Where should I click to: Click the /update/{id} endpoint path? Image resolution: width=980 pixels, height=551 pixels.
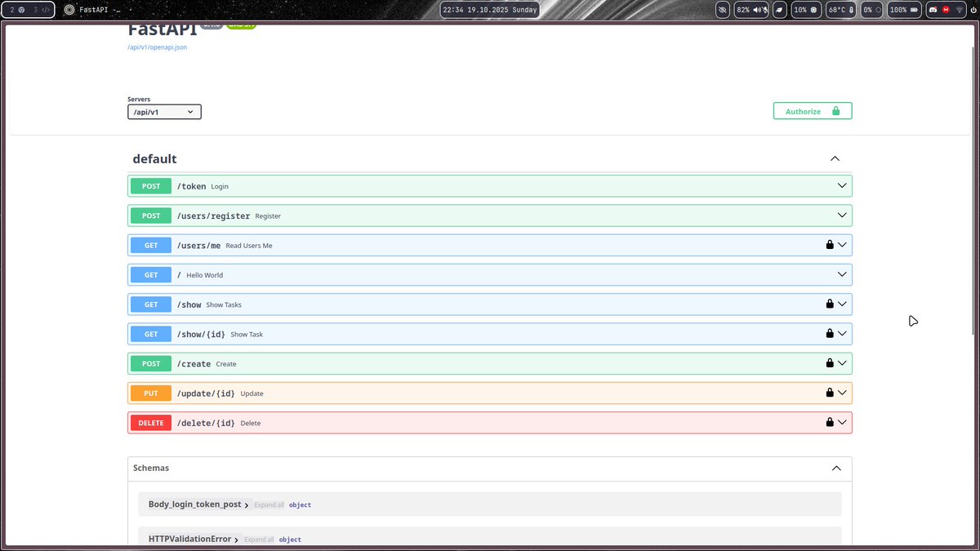point(206,393)
